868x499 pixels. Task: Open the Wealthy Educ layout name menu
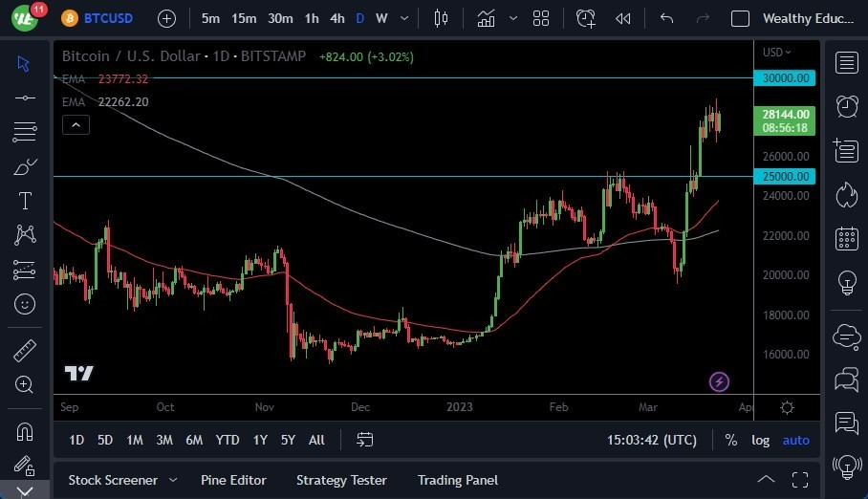(808, 19)
